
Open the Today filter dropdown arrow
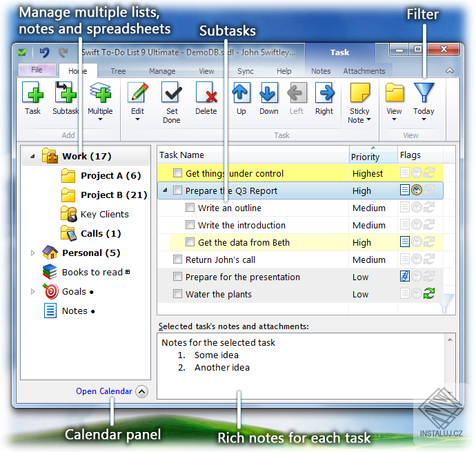[424, 119]
